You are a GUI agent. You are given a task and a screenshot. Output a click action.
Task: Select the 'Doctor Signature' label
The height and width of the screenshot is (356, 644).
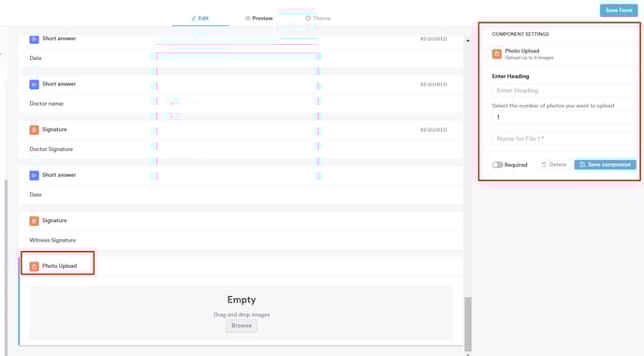(x=51, y=149)
